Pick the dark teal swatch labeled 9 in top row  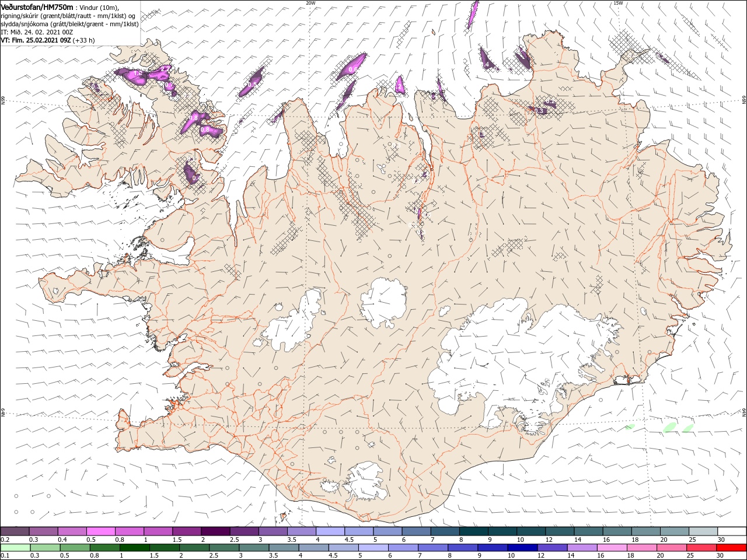(x=502, y=531)
